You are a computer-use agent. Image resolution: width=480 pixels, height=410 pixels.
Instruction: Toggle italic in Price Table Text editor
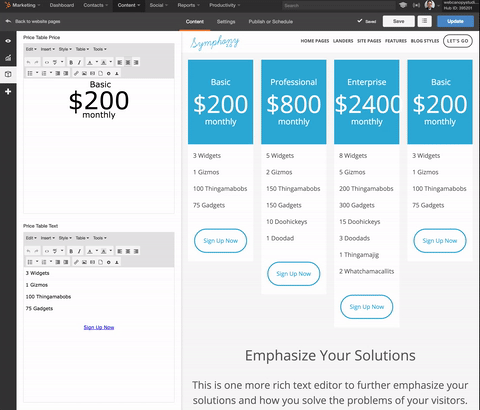point(79,251)
